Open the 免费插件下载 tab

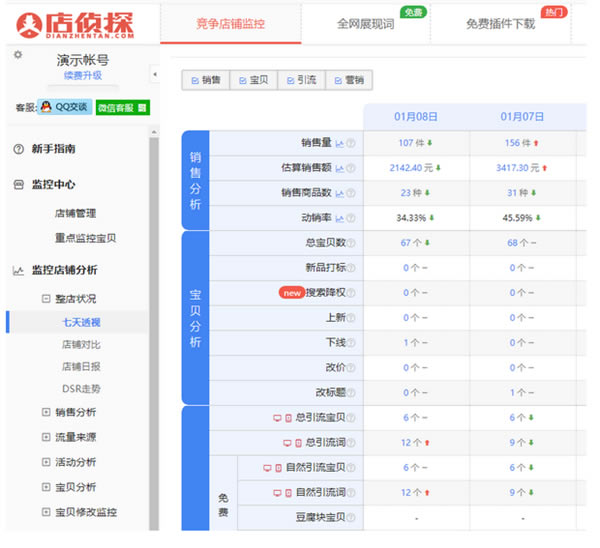tap(500, 23)
